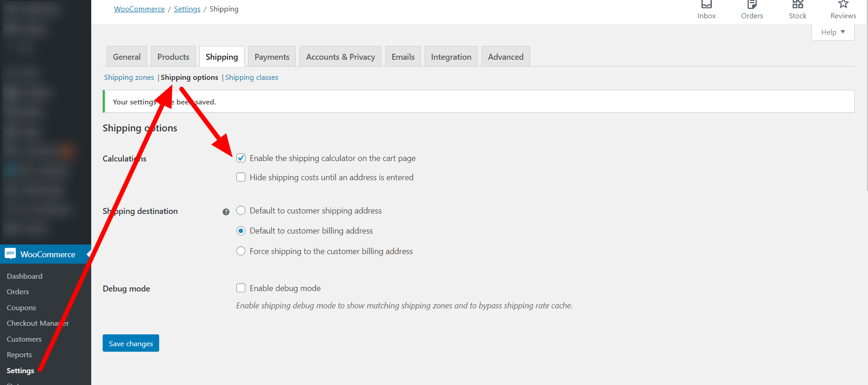Enable debug mode checkbox
This screenshot has height=385, width=868.
pos(241,288)
